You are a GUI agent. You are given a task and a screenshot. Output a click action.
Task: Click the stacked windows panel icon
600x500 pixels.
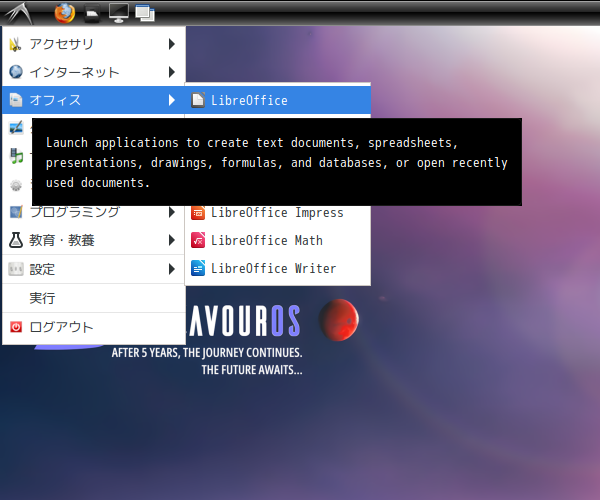point(145,13)
